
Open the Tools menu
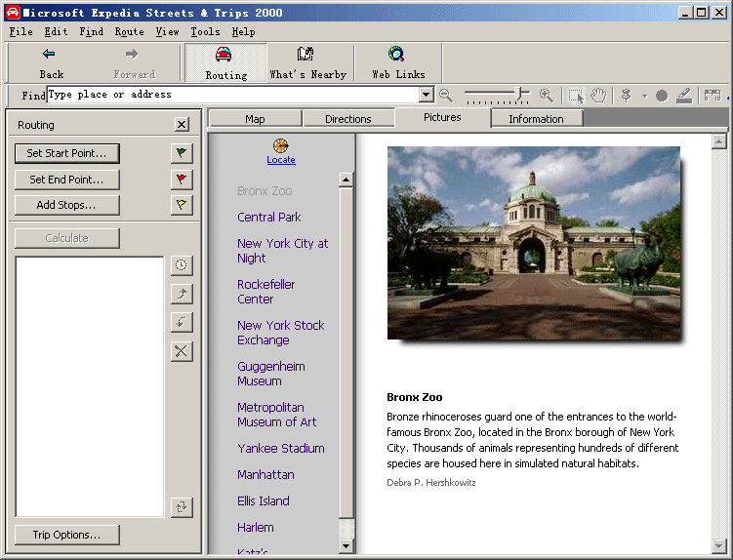205,32
